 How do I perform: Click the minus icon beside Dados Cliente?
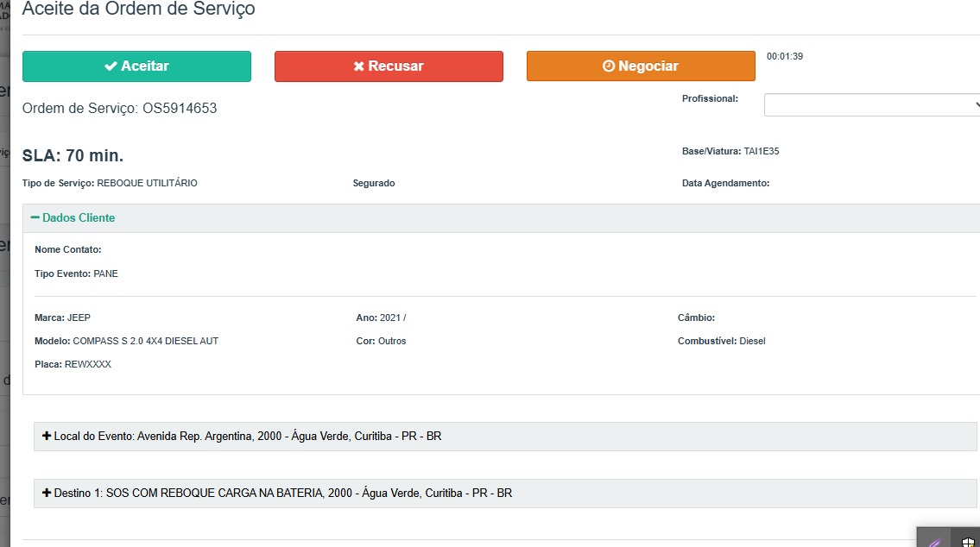[x=35, y=218]
